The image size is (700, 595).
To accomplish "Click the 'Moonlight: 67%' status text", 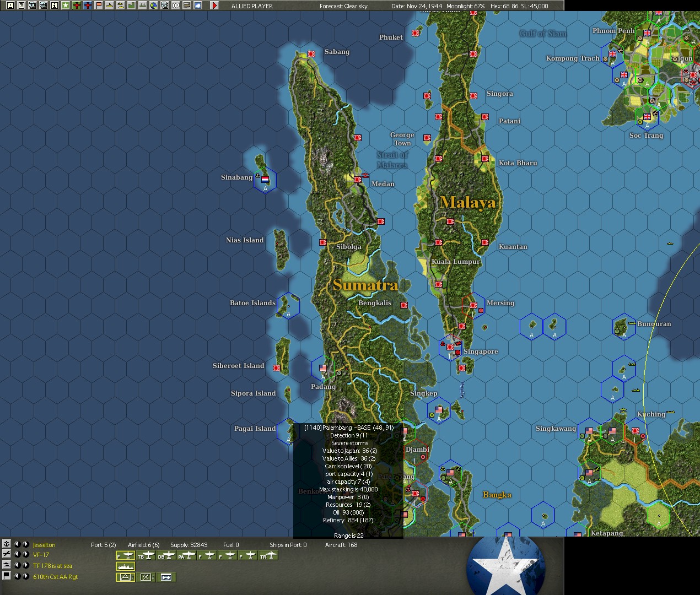I will [466, 6].
